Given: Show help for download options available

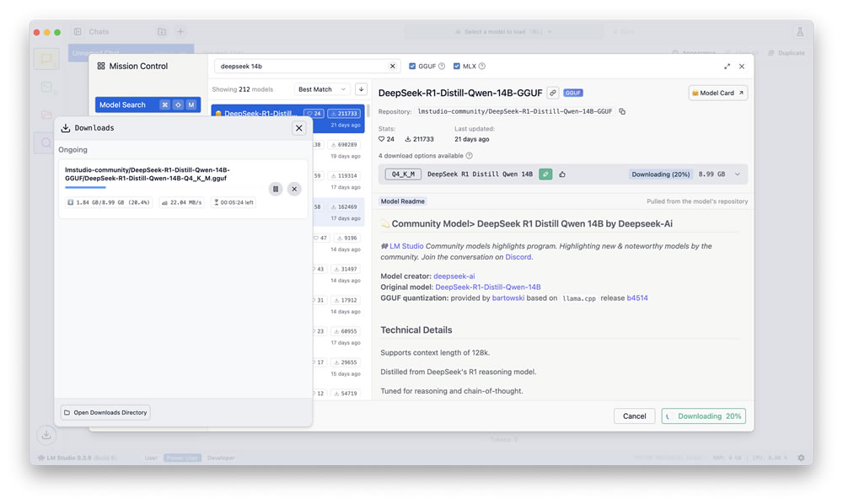Looking at the screenshot, I should click(x=470, y=156).
